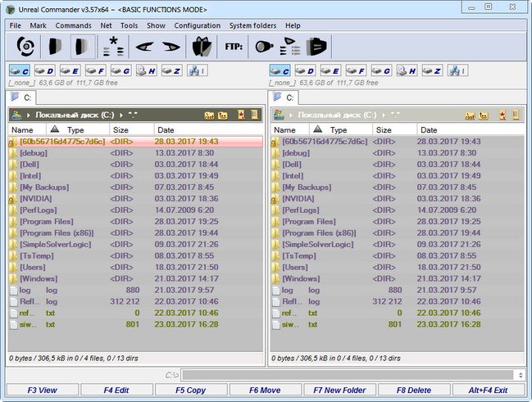Select drive G in right panel
The width and height of the screenshot is (532, 402).
(x=382, y=71)
